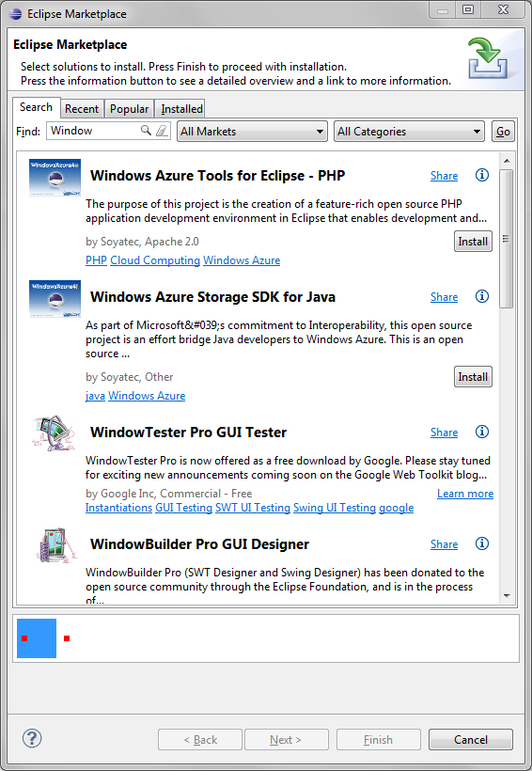
Task: Open info for Windows Azure Tools for Eclipse - PHP
Action: coord(482,175)
